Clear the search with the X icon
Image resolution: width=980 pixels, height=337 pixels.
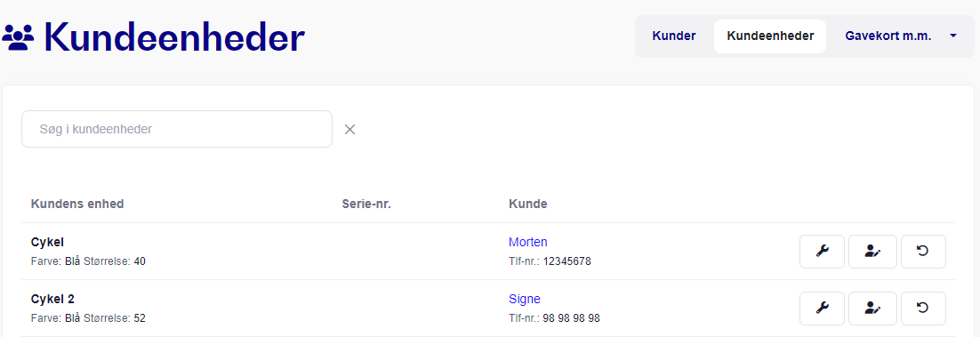[350, 130]
